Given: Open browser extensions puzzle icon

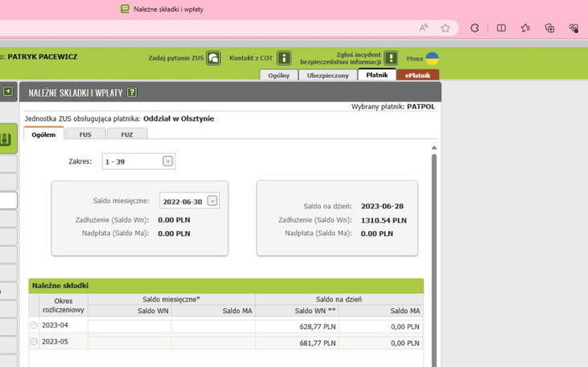Looking at the screenshot, I should [x=474, y=28].
